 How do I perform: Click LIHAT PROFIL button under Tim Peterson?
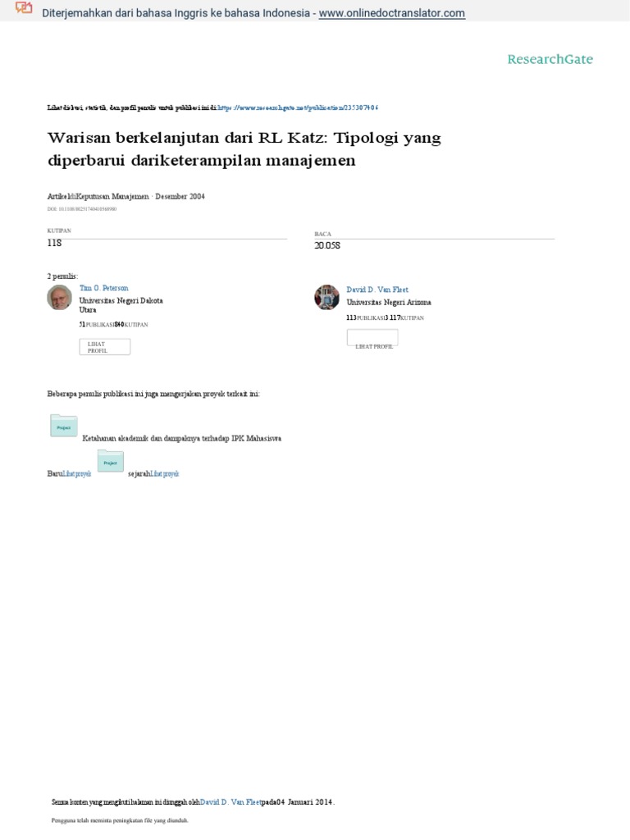(104, 347)
